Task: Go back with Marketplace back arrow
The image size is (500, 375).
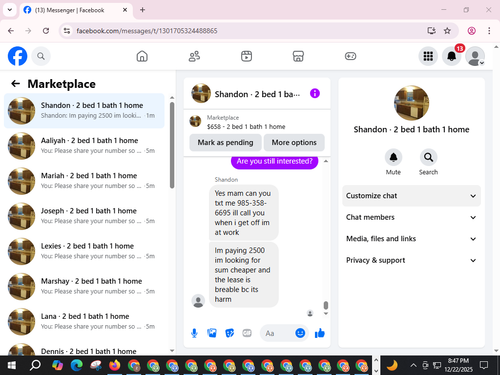Action: (x=16, y=84)
